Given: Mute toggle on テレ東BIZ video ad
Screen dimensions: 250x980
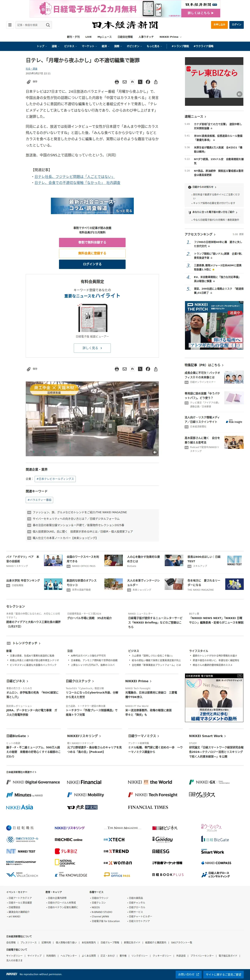Looking at the screenshot, I should 239,94.
